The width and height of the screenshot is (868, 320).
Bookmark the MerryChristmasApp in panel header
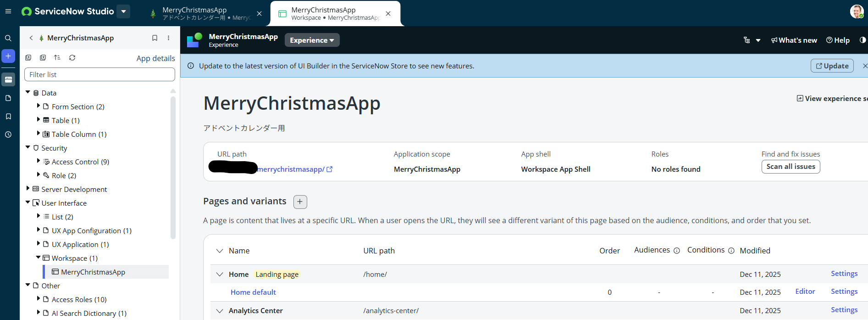[155, 38]
